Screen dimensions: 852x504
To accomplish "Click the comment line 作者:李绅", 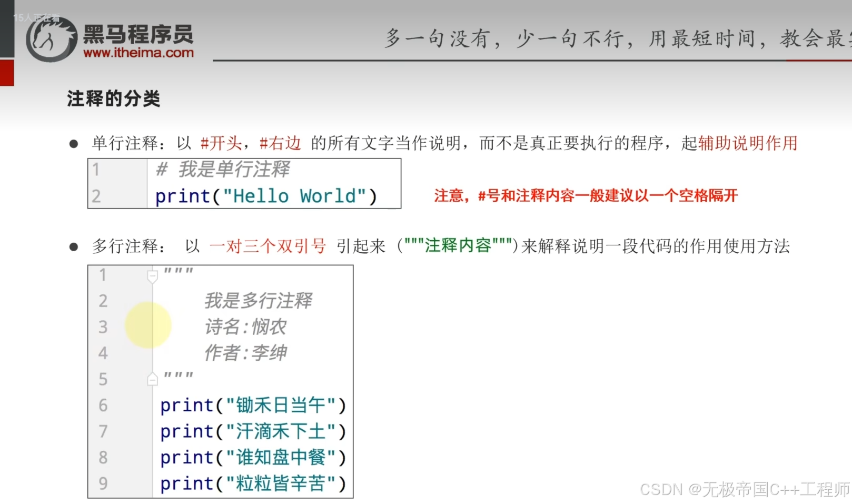I will 245,353.
